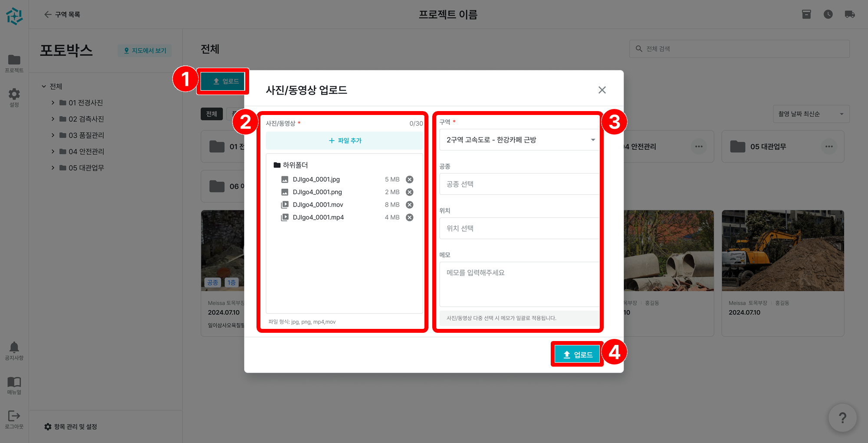This screenshot has width=868, height=443.
Task: Click the 업로드 button in dialog footer
Action: tap(577, 354)
